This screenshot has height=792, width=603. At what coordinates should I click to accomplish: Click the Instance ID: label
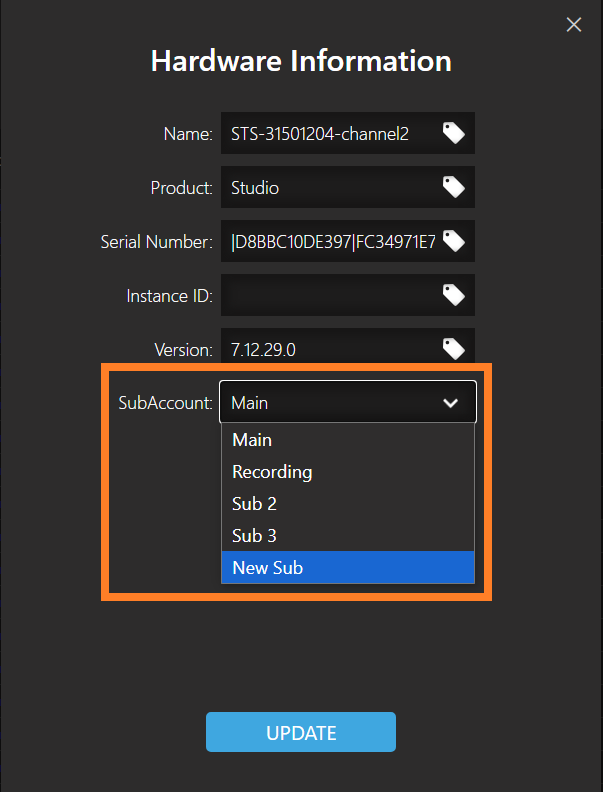[169, 295]
